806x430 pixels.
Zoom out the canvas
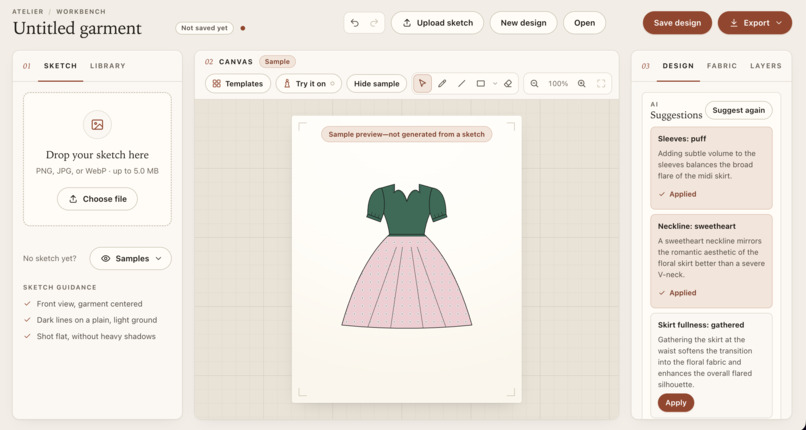(535, 84)
